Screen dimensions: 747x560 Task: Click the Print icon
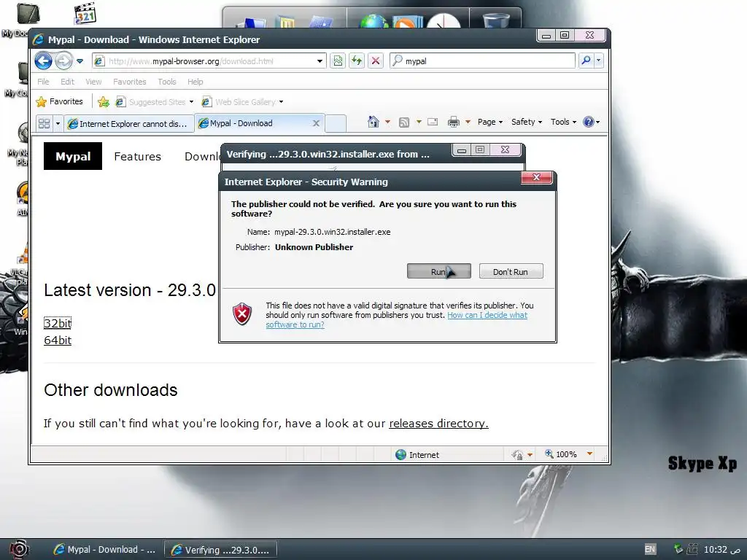click(x=454, y=122)
